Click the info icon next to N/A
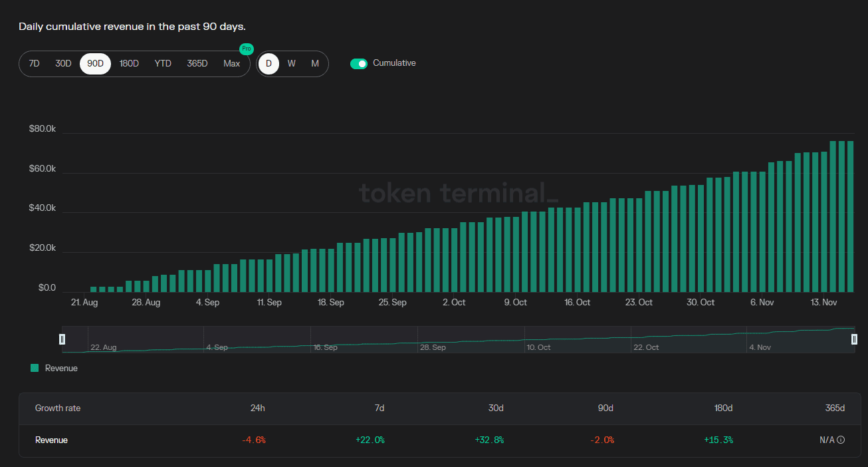Screen dimensions: 868x467 (x=841, y=440)
